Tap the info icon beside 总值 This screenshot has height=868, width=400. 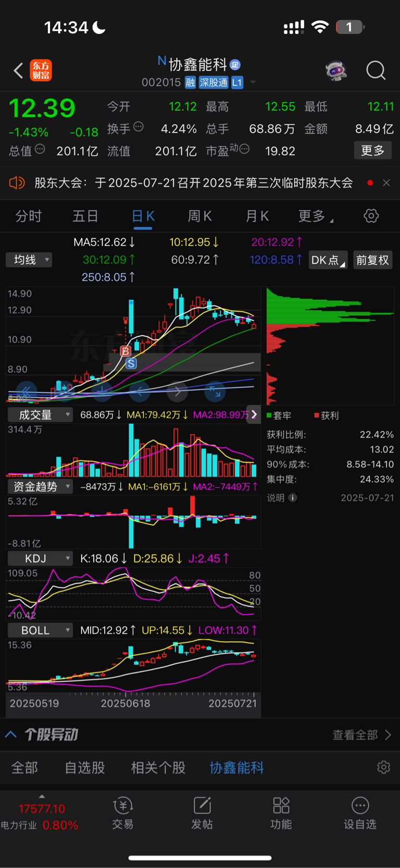(x=40, y=149)
